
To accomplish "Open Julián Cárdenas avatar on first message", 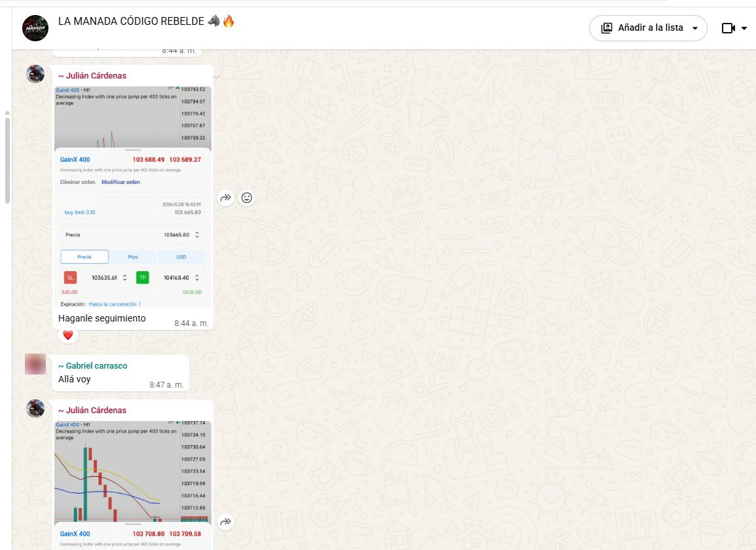I will pos(35,74).
